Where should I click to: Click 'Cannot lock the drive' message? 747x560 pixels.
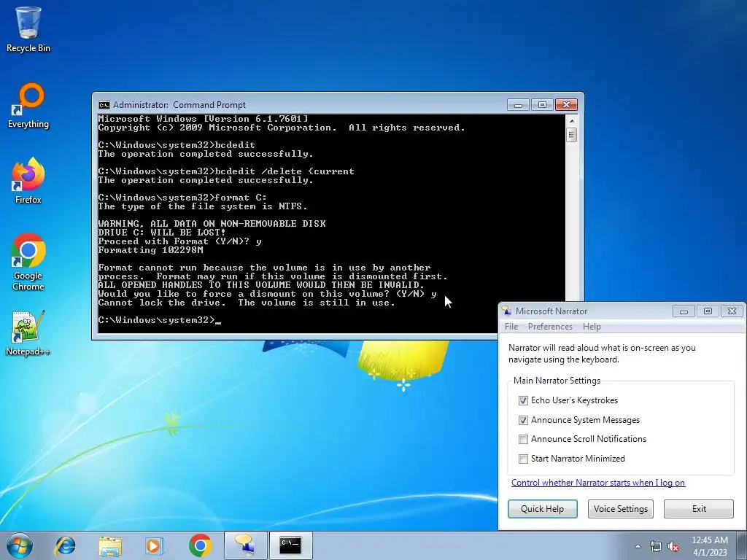point(247,303)
